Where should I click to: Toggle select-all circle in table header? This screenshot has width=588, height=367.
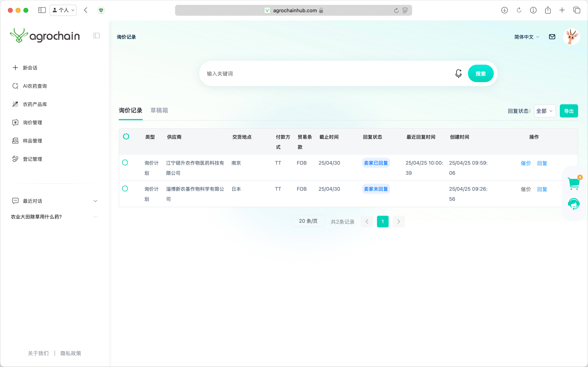pos(126,136)
